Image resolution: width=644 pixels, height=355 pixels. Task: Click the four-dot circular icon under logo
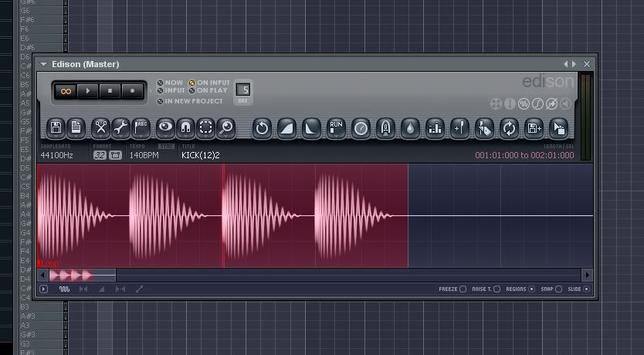[x=496, y=104]
